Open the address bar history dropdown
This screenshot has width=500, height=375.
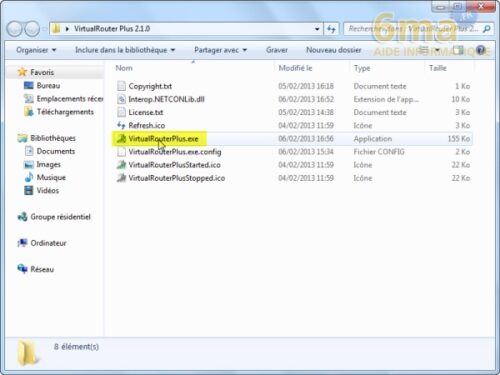[x=317, y=29]
